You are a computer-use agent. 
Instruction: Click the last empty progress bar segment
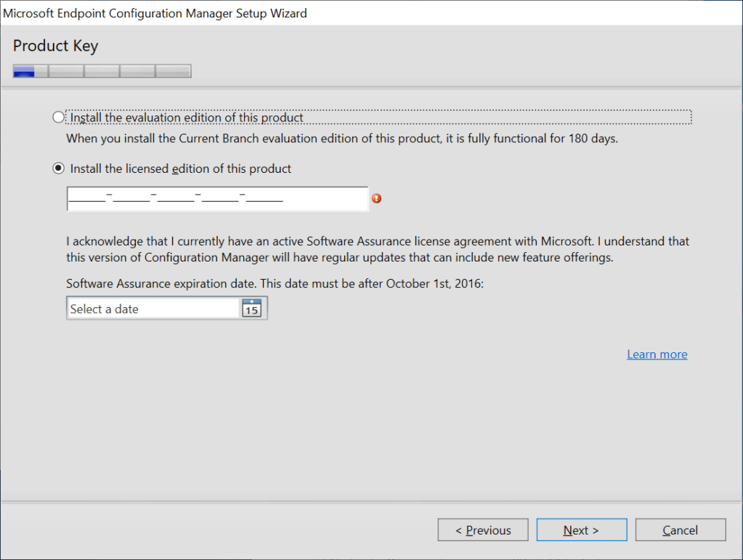coord(173,71)
